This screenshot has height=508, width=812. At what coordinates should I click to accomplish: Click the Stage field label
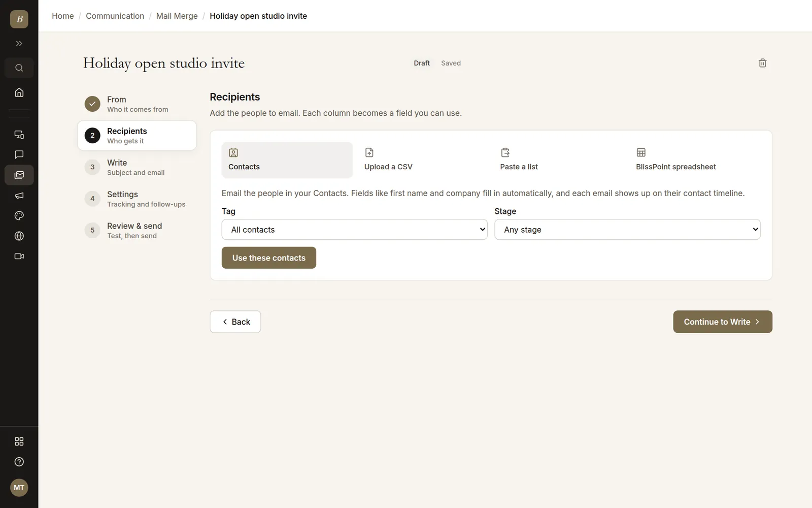tap(505, 211)
